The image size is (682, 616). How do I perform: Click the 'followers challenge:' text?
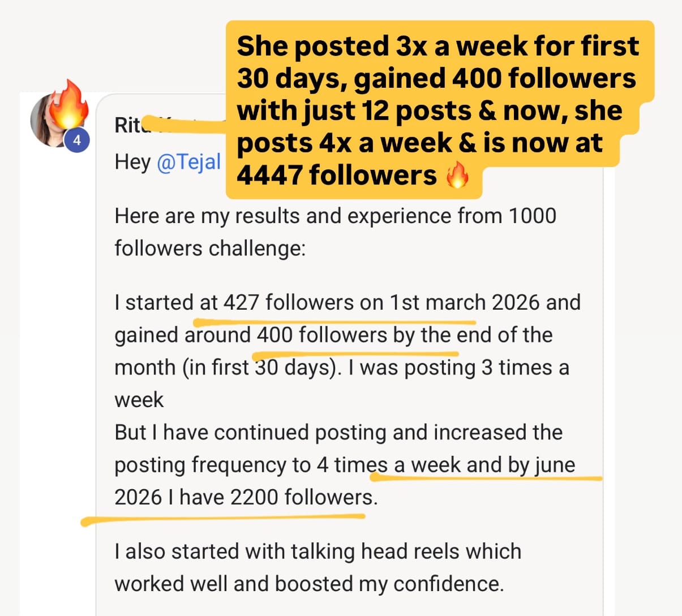point(210,249)
